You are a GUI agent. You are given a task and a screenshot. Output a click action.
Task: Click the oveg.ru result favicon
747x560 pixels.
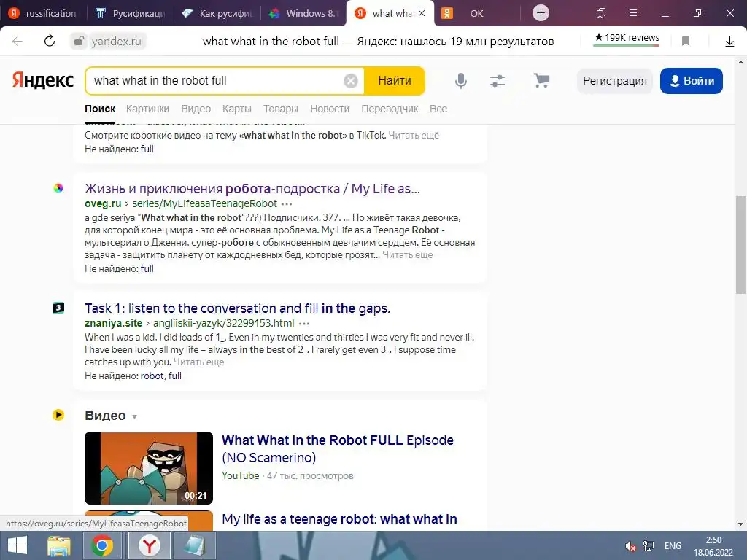58,188
